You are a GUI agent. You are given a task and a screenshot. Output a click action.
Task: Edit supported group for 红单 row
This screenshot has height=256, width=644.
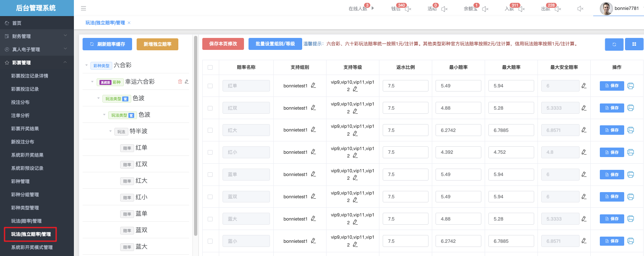click(313, 86)
